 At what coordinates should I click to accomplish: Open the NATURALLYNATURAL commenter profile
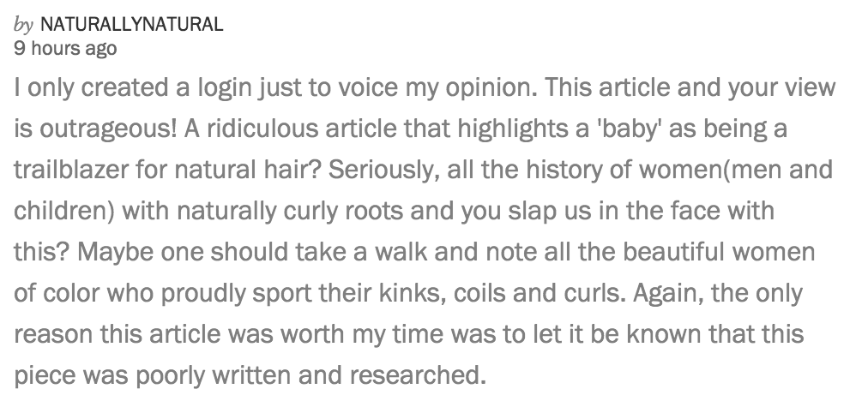131,24
